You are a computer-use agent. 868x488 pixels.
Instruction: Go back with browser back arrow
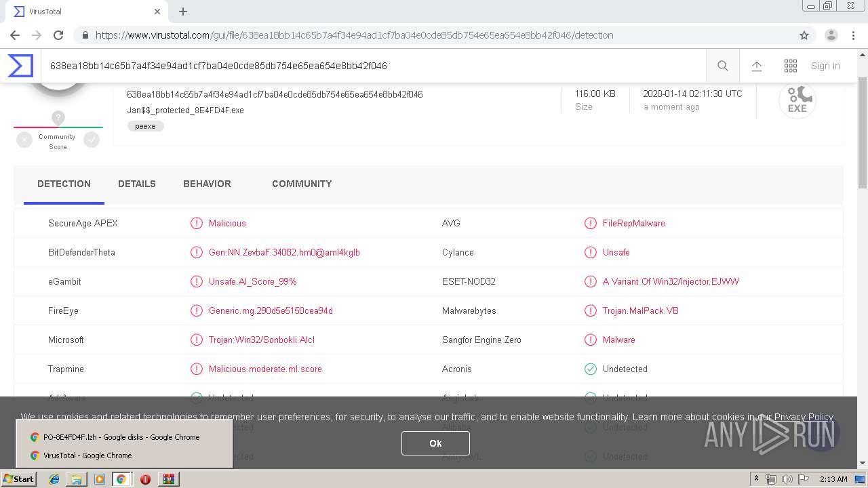click(x=15, y=35)
